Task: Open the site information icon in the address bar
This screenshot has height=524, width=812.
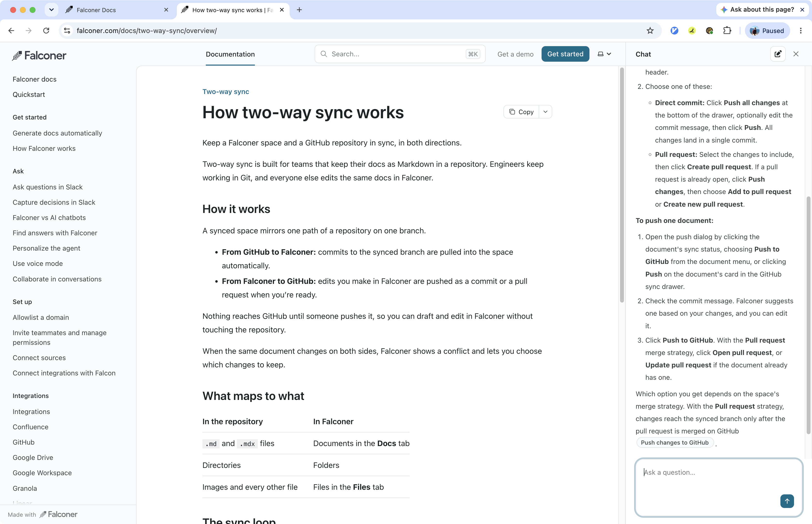Action: [x=67, y=31]
